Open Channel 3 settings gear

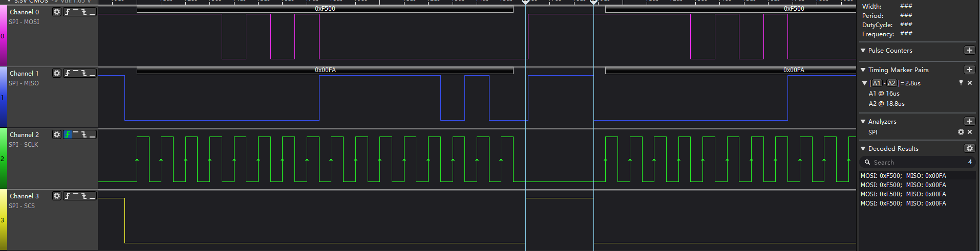point(57,196)
